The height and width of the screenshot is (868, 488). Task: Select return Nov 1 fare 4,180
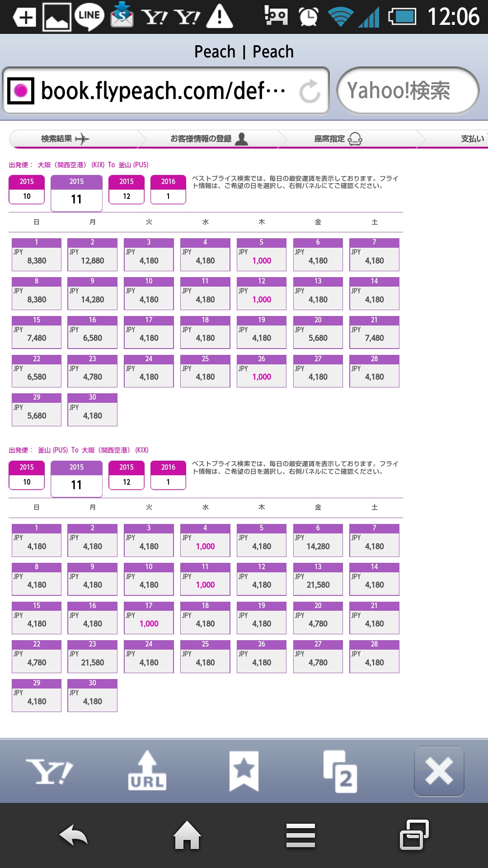(37, 540)
